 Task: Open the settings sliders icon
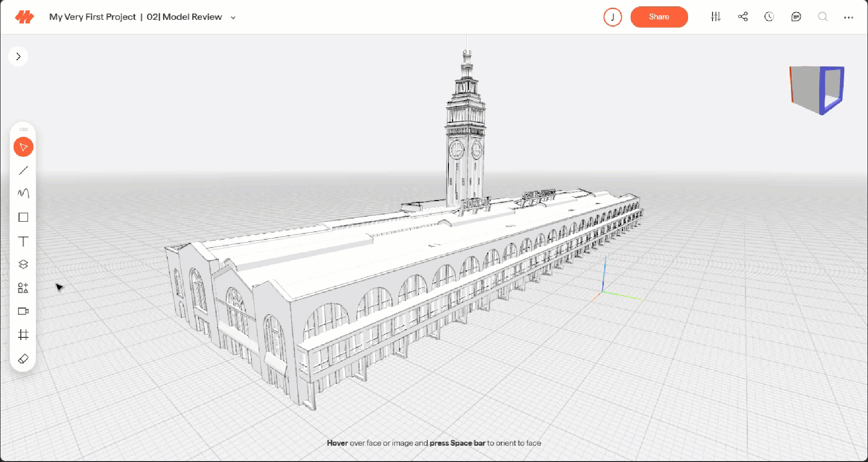click(716, 17)
